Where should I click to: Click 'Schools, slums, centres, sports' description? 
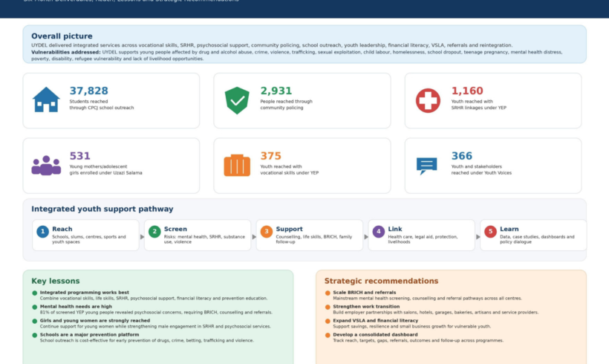click(89, 239)
